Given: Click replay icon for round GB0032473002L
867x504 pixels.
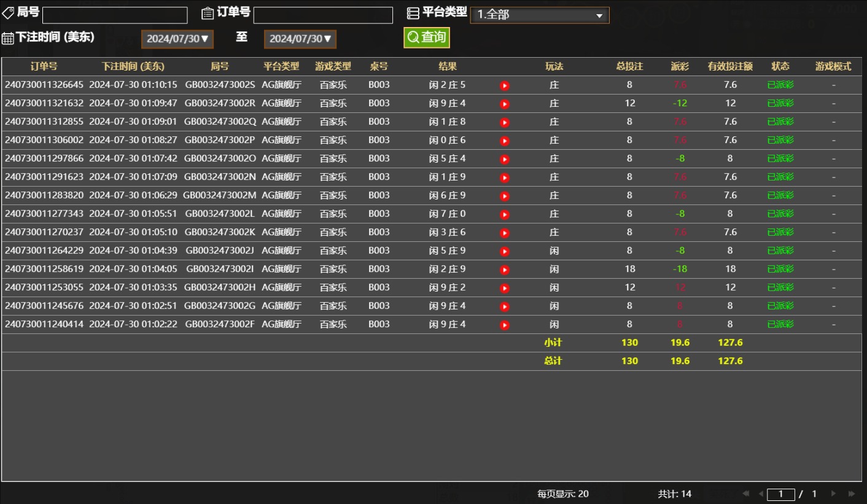Looking at the screenshot, I should [x=505, y=215].
